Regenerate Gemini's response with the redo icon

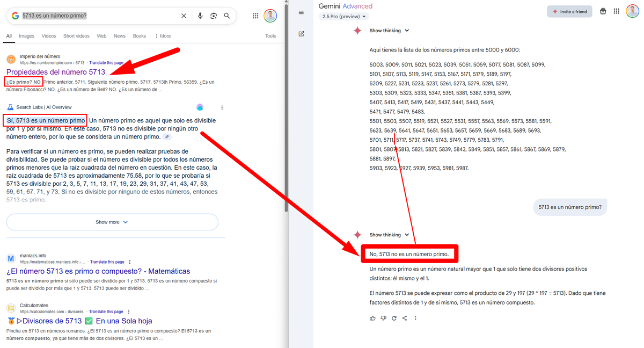[x=394, y=318]
